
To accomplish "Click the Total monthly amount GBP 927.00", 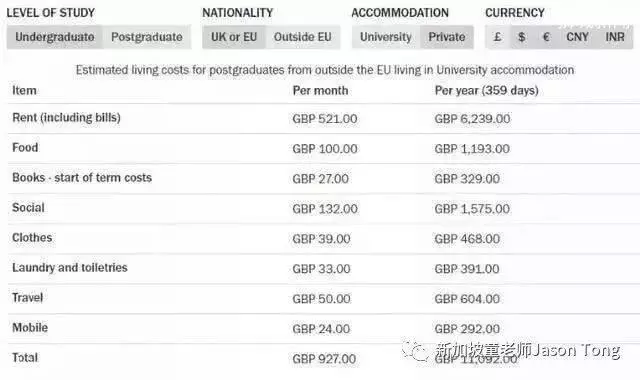I will (324, 359).
